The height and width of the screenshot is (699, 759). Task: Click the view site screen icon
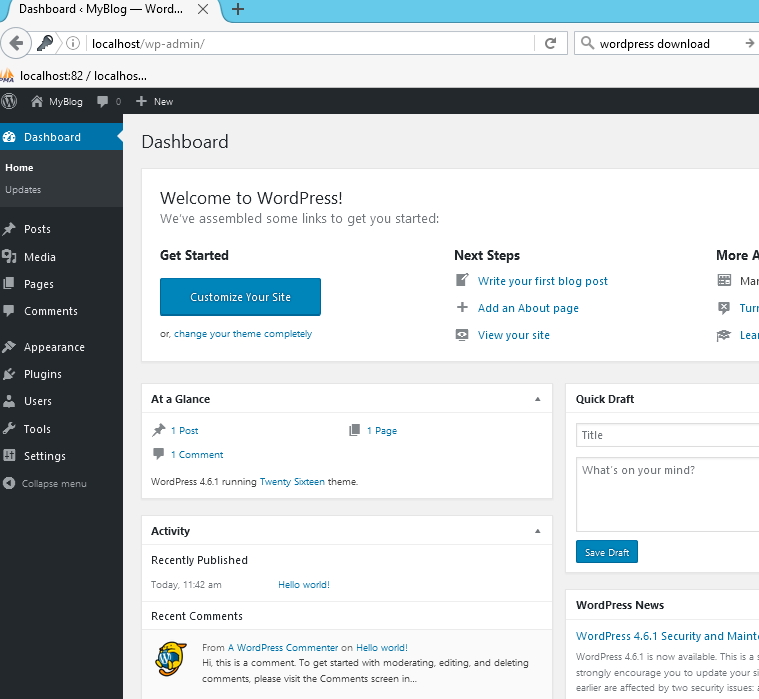462,334
